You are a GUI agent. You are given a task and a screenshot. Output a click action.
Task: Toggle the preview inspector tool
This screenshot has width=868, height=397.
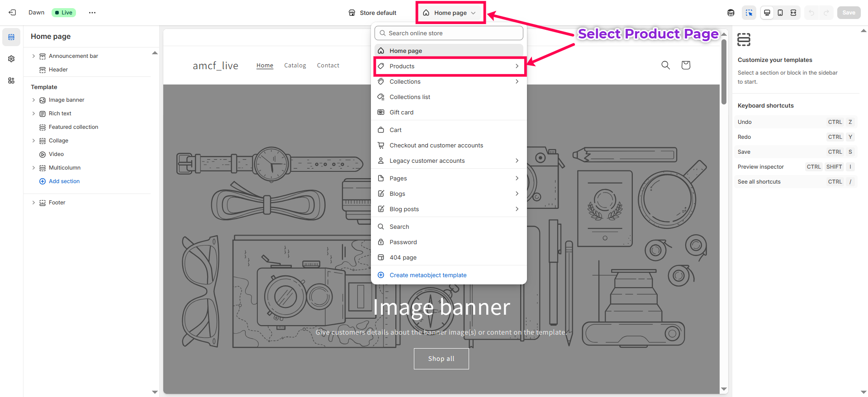(749, 13)
